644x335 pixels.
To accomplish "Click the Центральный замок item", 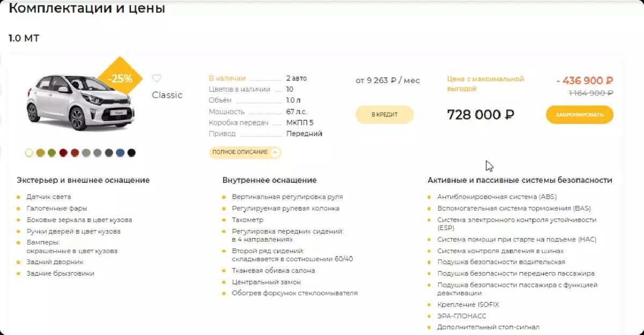I will [x=266, y=282].
